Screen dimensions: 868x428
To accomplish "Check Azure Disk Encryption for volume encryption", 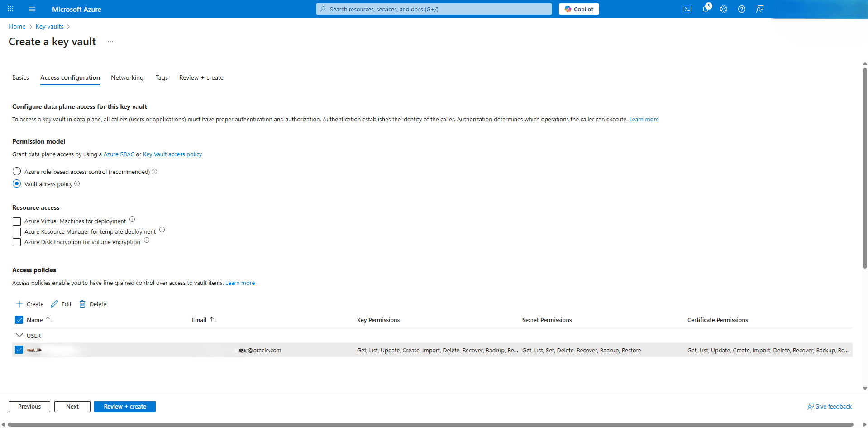I will point(17,242).
